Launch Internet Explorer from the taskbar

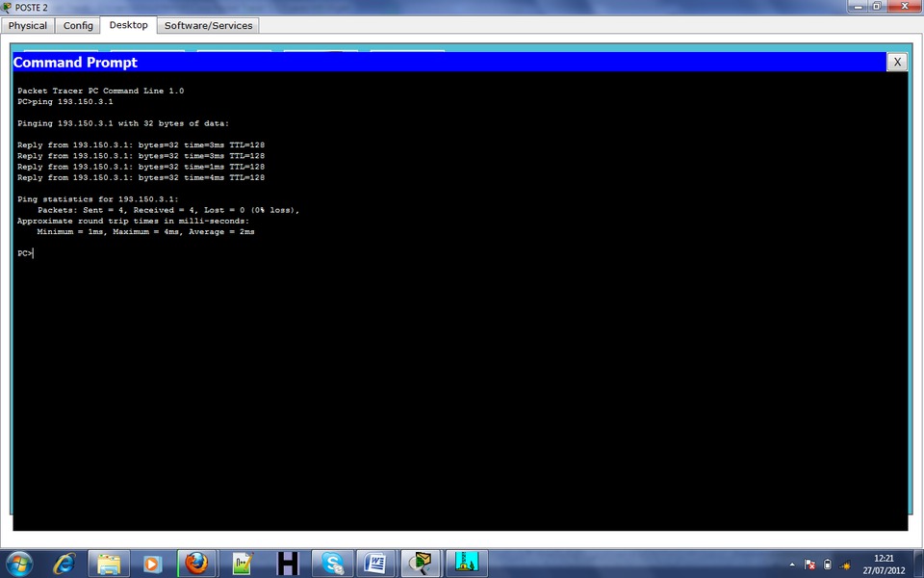coord(64,564)
